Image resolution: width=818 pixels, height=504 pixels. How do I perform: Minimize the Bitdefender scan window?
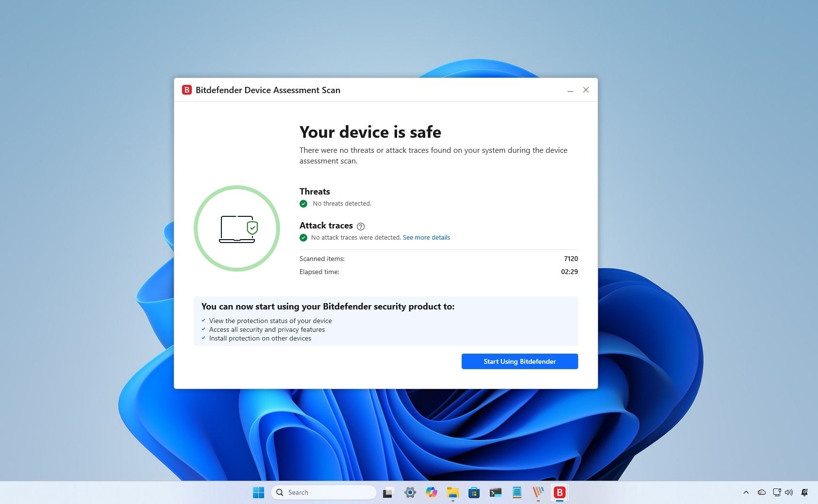pyautogui.click(x=570, y=90)
